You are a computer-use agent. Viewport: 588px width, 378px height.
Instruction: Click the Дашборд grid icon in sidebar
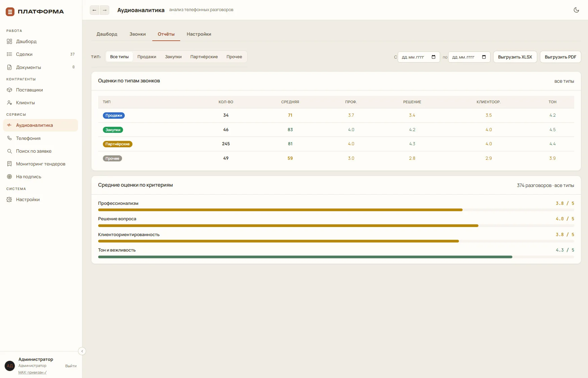(9, 41)
